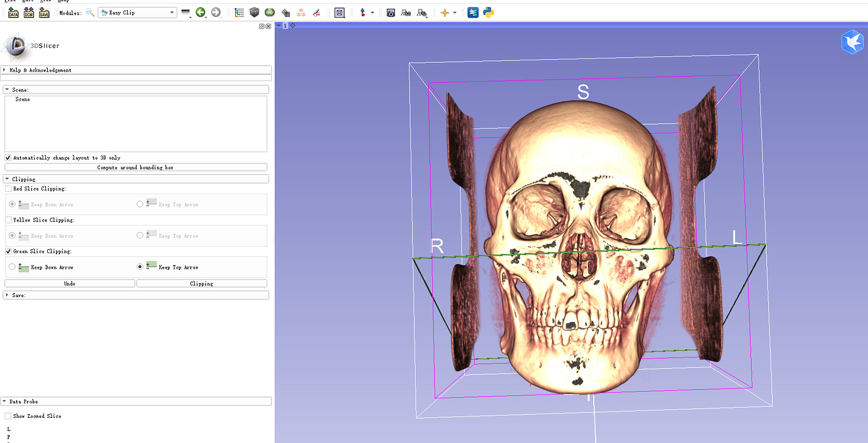The height and width of the screenshot is (443, 868).
Task: Open the Modules selector dropdown
Action: [137, 13]
